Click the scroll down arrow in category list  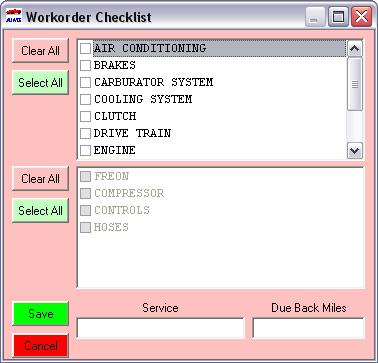[355, 151]
